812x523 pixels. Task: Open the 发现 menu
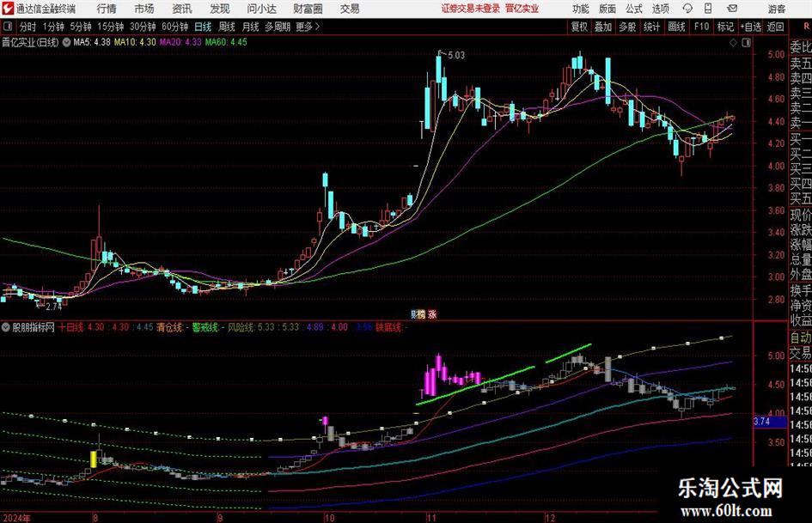tap(220, 9)
